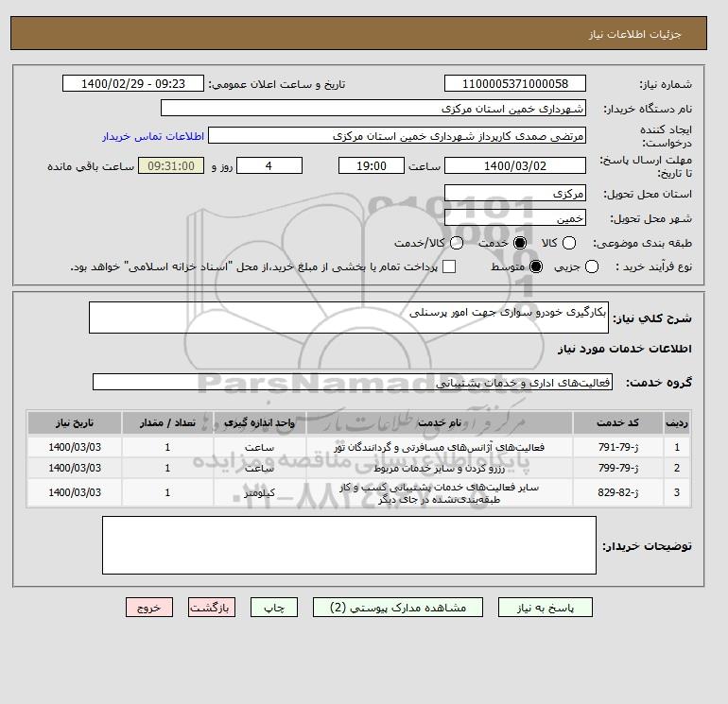Click service name رزرو کردن و سایر خدمات
The height and width of the screenshot is (704, 728).
(x=440, y=469)
